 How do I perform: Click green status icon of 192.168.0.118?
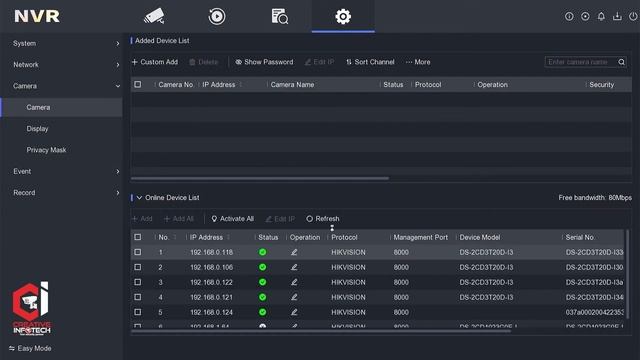tap(262, 252)
